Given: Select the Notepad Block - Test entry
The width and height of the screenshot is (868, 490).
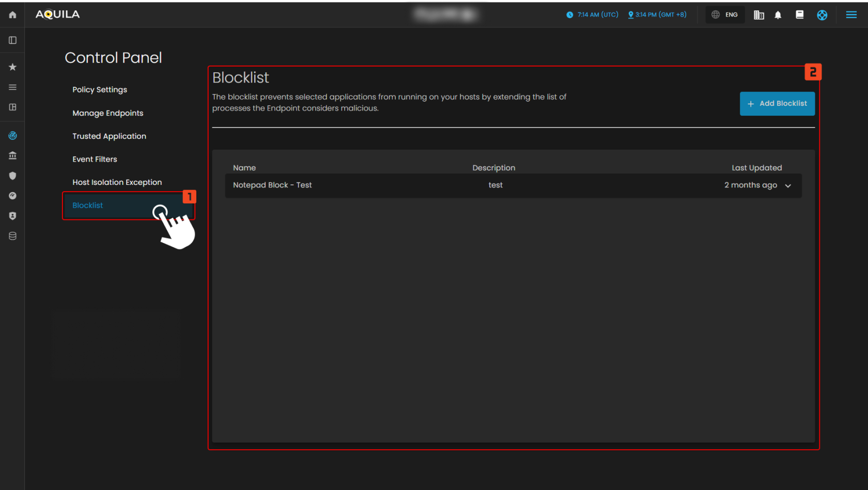Looking at the screenshot, I should point(272,185).
